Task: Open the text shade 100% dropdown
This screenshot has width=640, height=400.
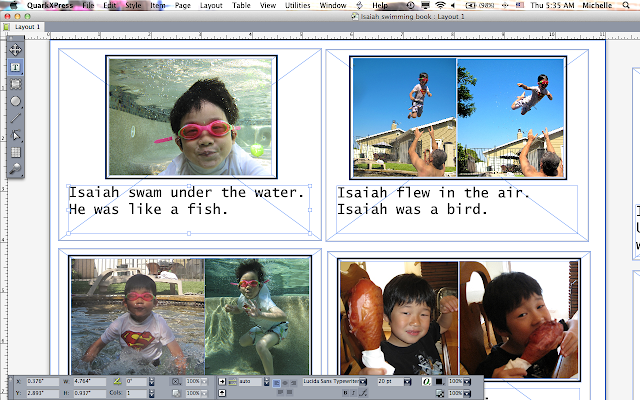Action: tap(467, 381)
